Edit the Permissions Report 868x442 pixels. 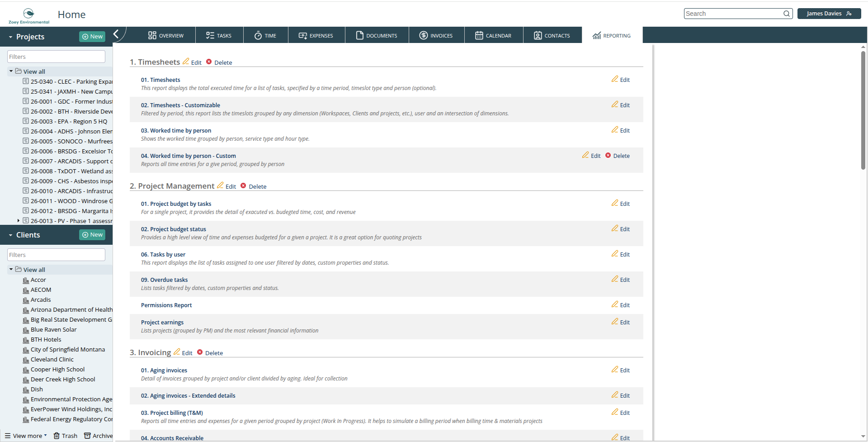[x=621, y=304]
